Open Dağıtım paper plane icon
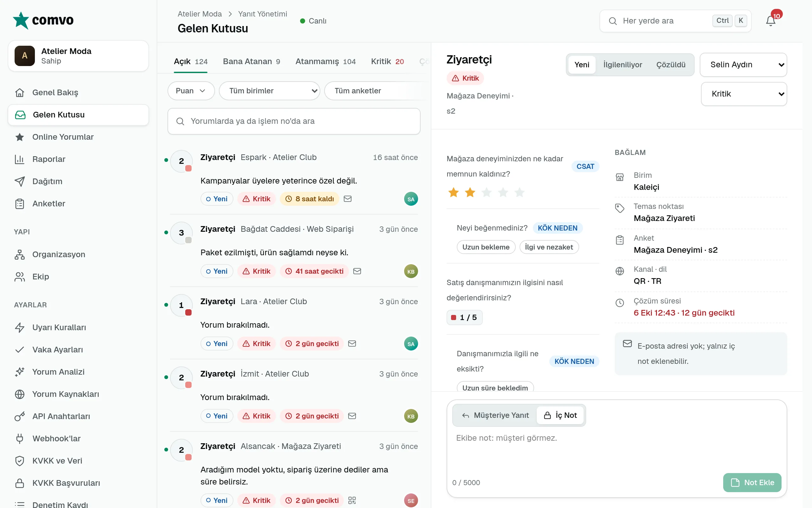Image resolution: width=812 pixels, height=508 pixels. (20, 181)
